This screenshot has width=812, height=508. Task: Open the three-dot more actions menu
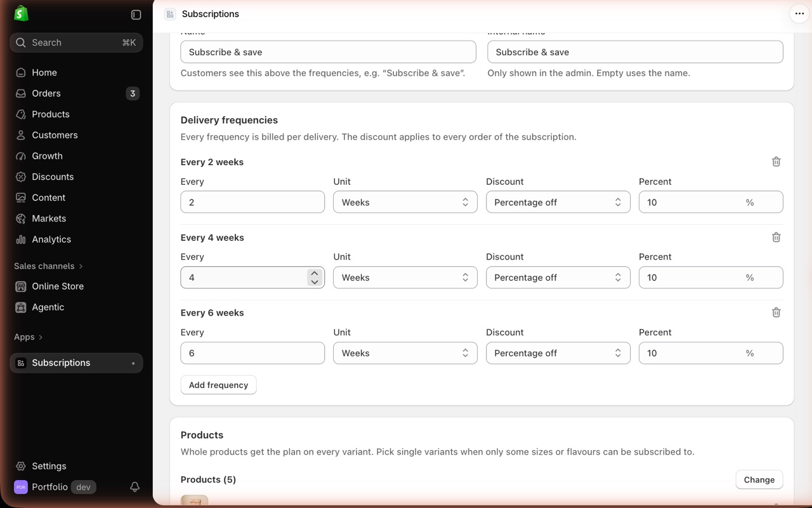pos(799,14)
